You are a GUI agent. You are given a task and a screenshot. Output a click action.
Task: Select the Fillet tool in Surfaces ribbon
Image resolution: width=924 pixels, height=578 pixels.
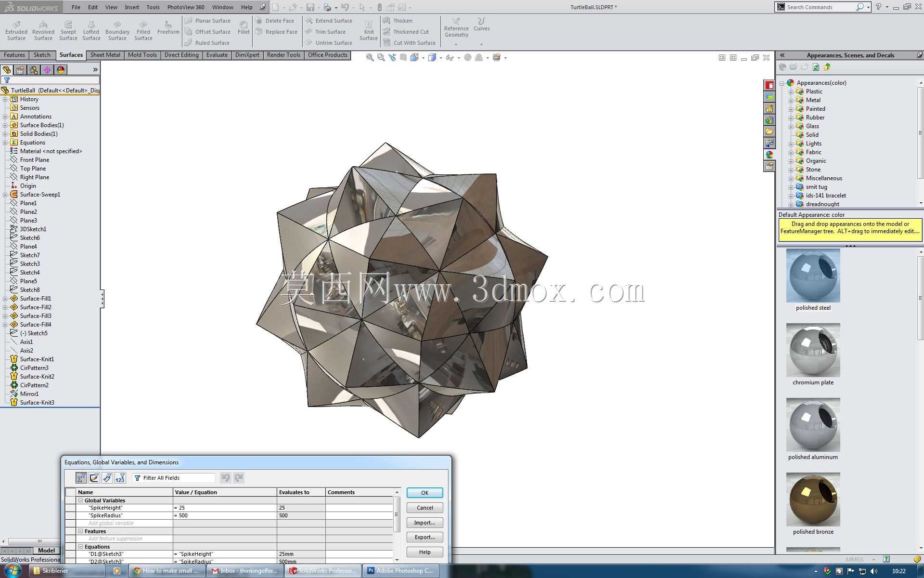click(x=244, y=27)
